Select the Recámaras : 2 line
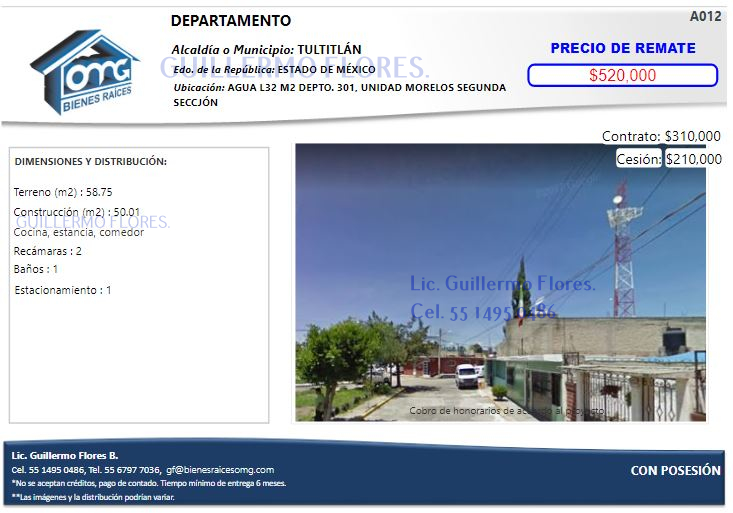Screen dimensions: 733x513 [x=48, y=251]
